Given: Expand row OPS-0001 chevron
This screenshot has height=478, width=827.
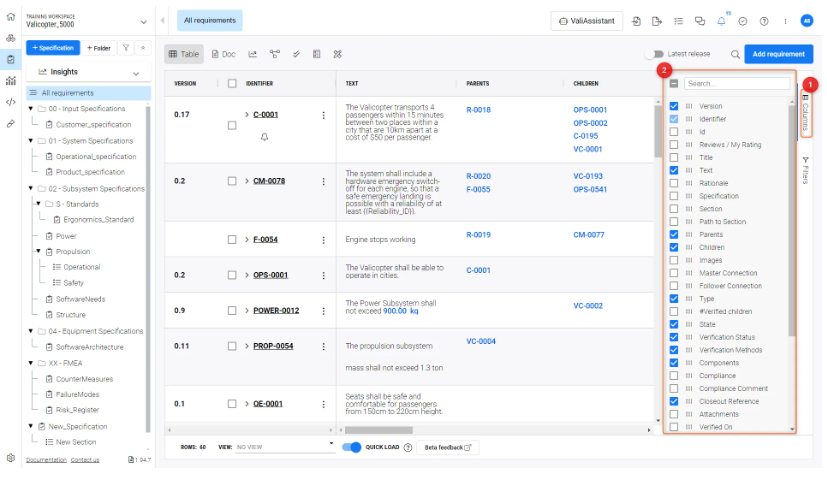Looking at the screenshot, I should 246,275.
